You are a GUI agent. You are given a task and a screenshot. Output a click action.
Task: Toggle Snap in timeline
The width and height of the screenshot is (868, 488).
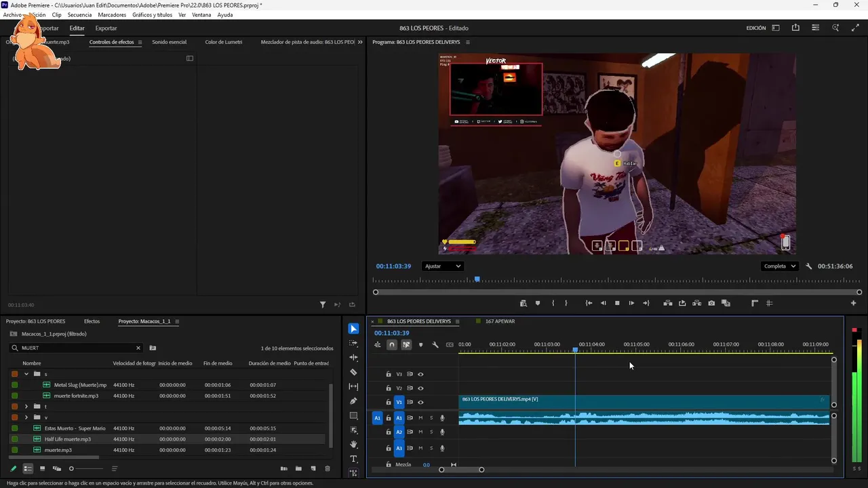click(x=392, y=345)
